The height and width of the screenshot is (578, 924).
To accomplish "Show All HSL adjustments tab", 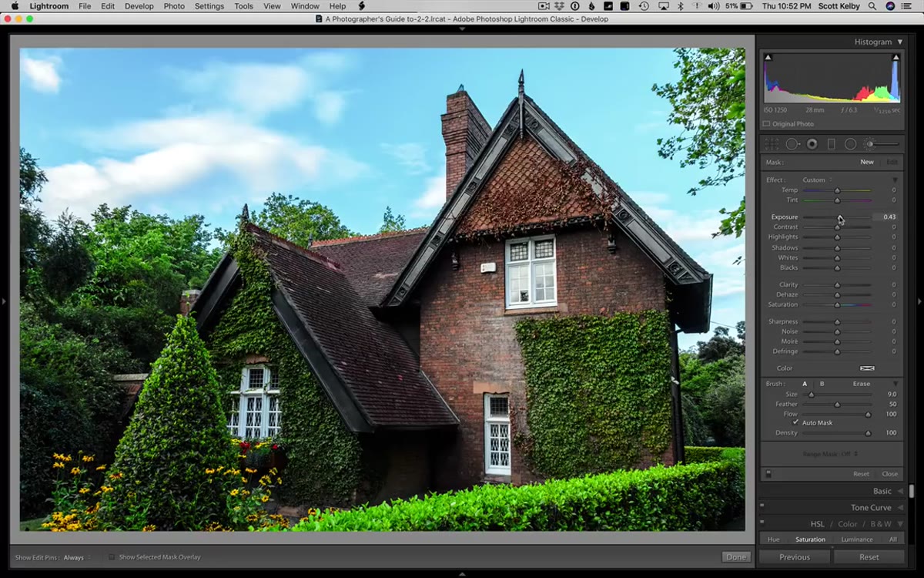I will point(893,539).
